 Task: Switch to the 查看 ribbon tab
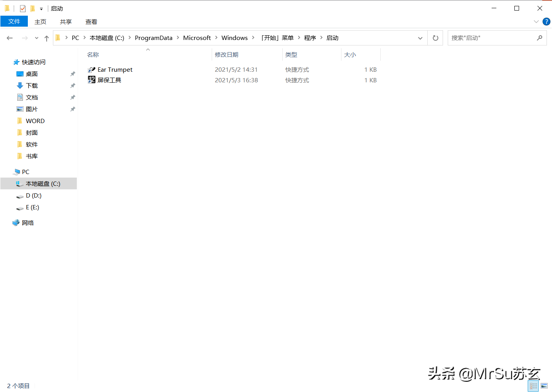tap(91, 22)
